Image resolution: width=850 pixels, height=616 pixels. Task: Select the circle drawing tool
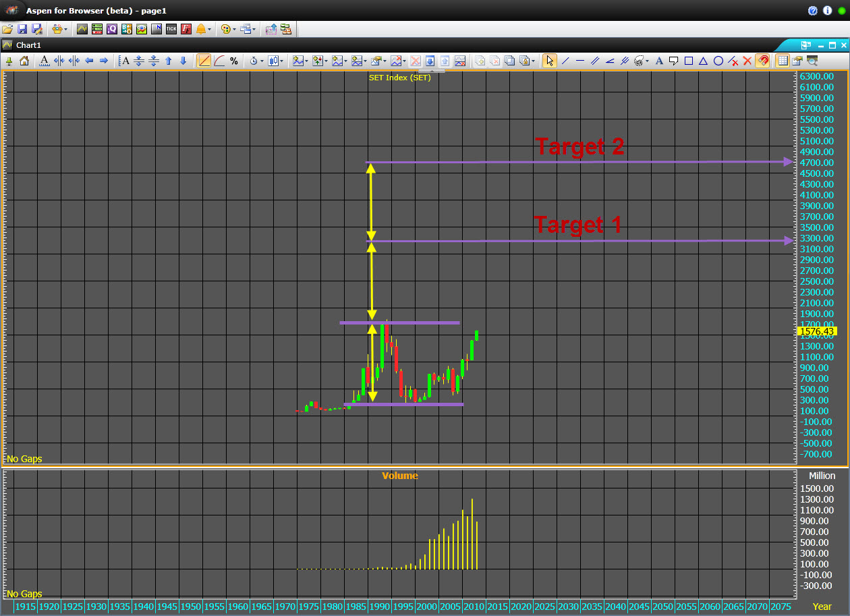click(x=718, y=61)
